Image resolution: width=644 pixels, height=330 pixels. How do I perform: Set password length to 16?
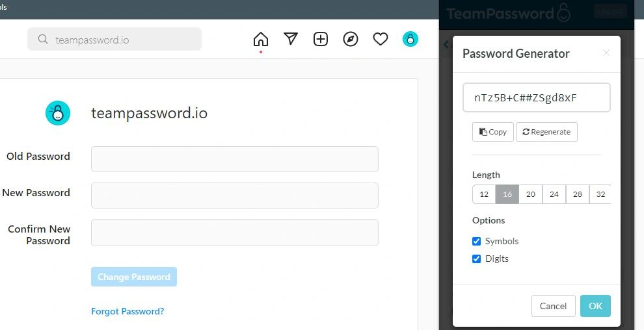coord(507,194)
